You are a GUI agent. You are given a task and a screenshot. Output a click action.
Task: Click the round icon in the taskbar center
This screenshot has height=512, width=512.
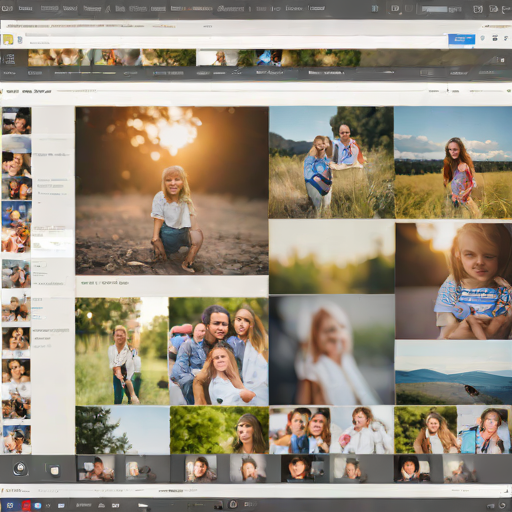point(233,504)
